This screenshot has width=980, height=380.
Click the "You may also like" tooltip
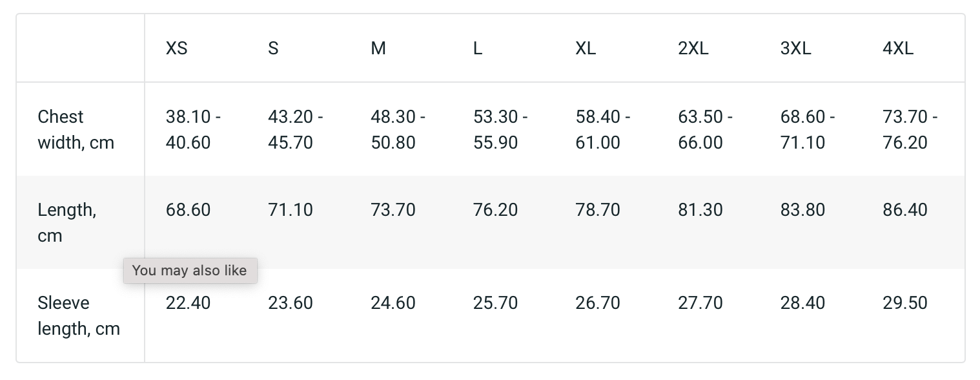pos(190,271)
